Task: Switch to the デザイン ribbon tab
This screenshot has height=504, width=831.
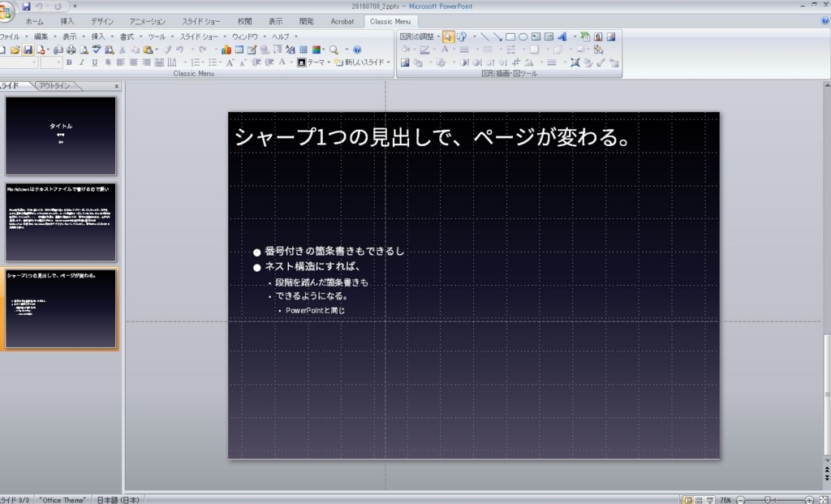Action: point(101,21)
